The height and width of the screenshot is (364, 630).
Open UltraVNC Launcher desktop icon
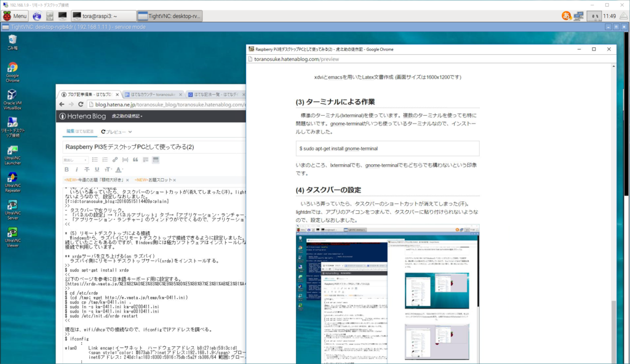point(12,155)
